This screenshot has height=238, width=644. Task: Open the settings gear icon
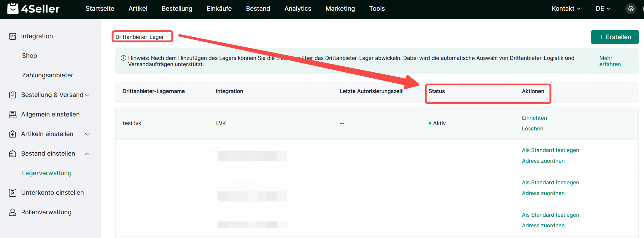[x=631, y=9]
